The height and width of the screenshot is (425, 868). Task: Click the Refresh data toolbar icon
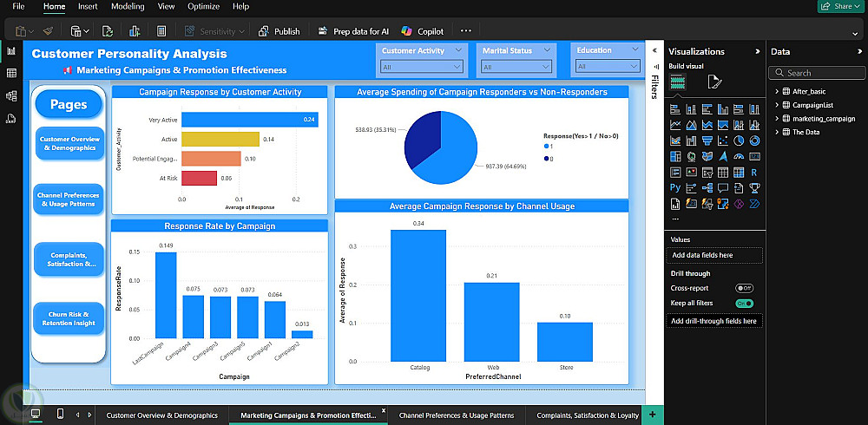tap(108, 31)
